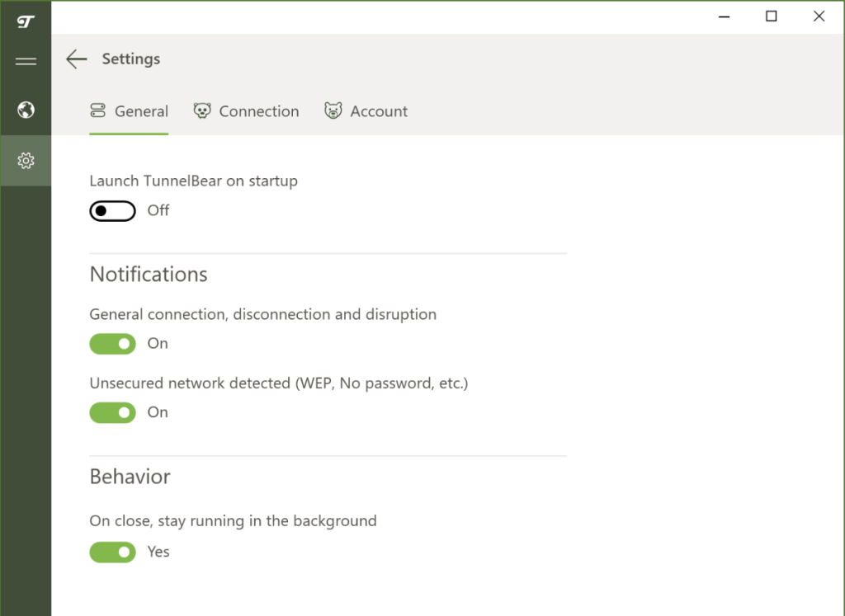Screen dimensions: 845x616
Task: Close the TunnelBear window
Action: [x=819, y=16]
